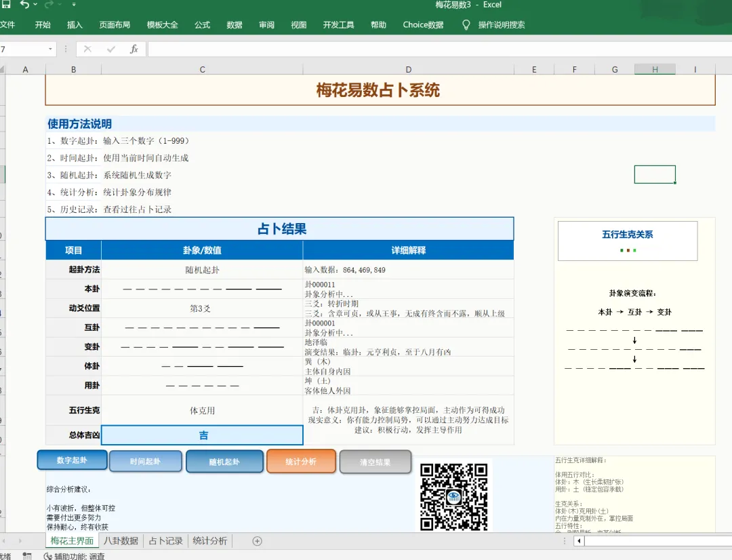Switch to the 统计分析 sheet tab
This screenshot has height=560, width=732.
click(210, 541)
